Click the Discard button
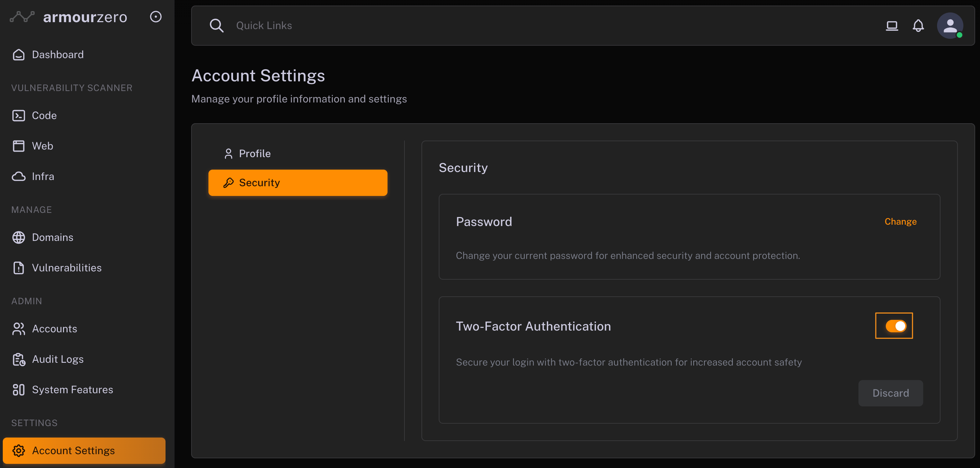 [x=890, y=393]
